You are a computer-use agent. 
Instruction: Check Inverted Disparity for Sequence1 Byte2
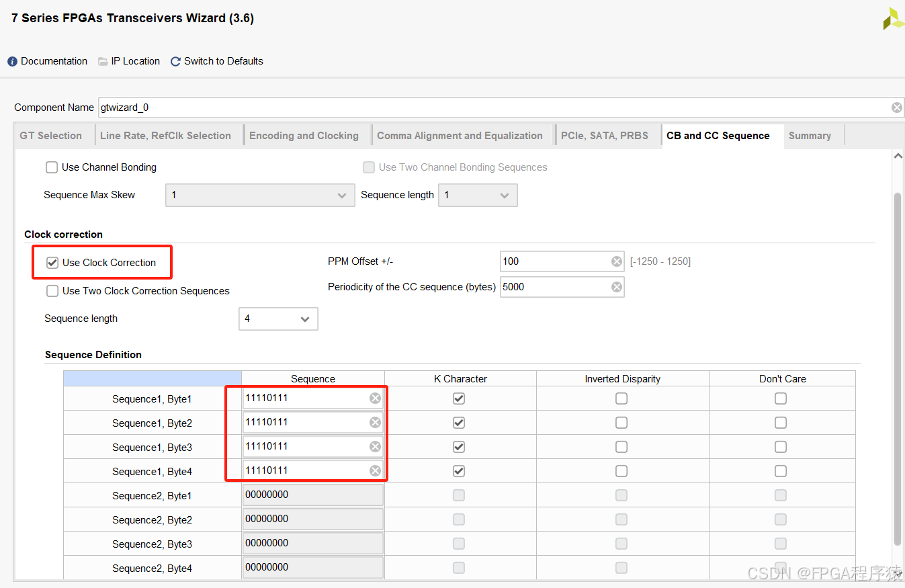pos(621,423)
